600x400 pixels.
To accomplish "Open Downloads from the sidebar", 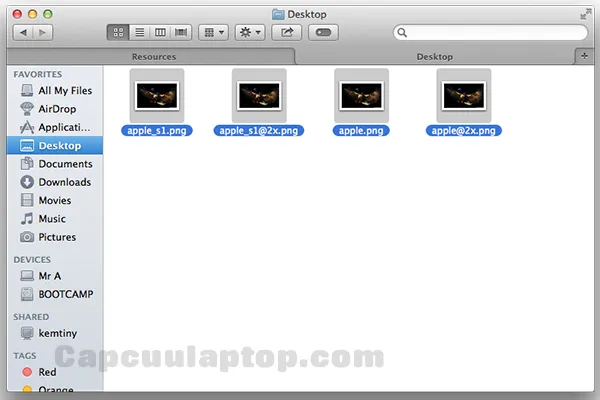I will click(x=64, y=182).
